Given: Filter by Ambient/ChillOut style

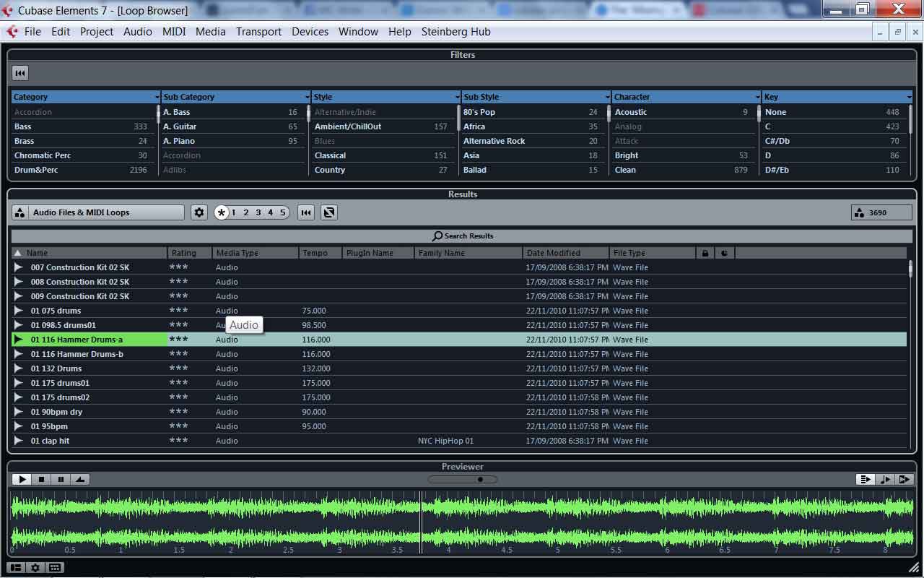Looking at the screenshot, I should [x=381, y=126].
